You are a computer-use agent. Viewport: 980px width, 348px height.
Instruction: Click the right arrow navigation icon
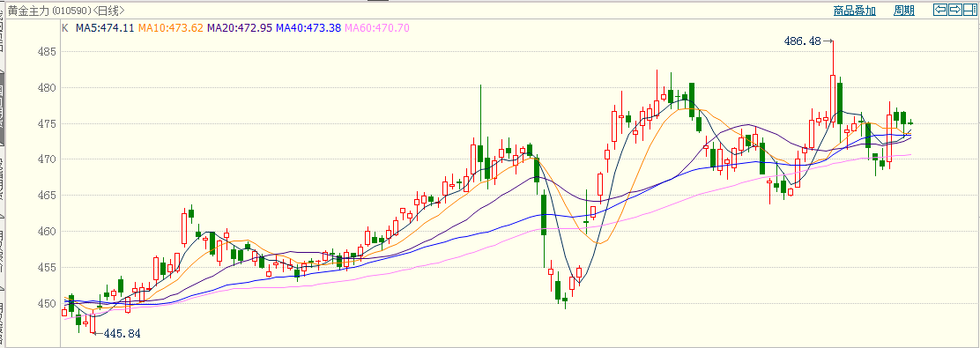[955, 10]
